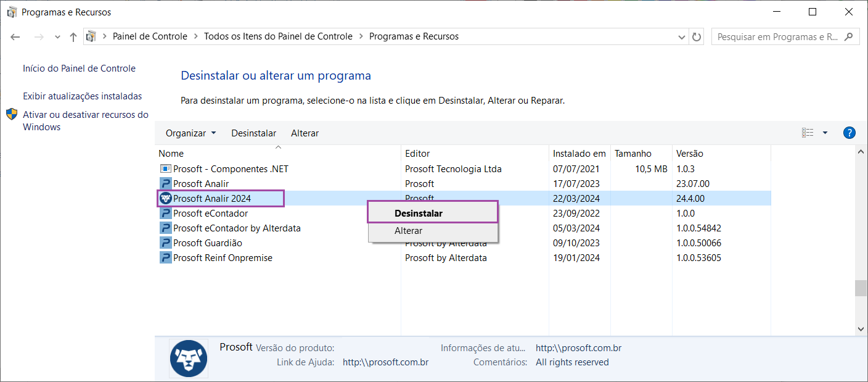Click version 1.0.0.50066 cell
Viewport: 868px width, 382px height.
pos(698,243)
